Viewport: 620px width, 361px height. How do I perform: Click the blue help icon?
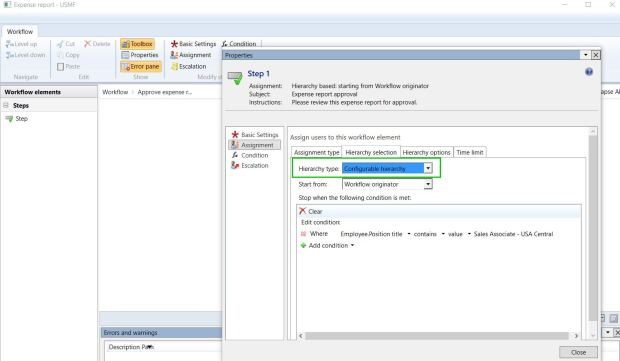click(x=589, y=72)
